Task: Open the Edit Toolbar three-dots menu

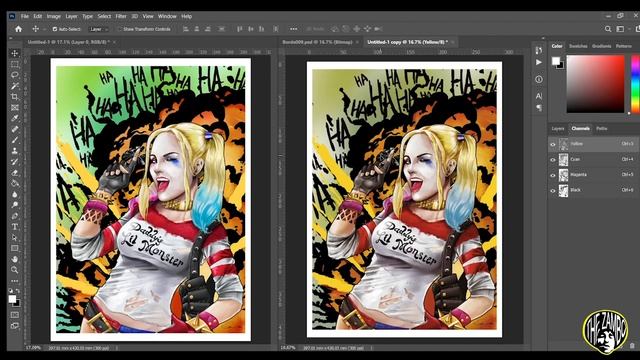Action: (x=15, y=281)
